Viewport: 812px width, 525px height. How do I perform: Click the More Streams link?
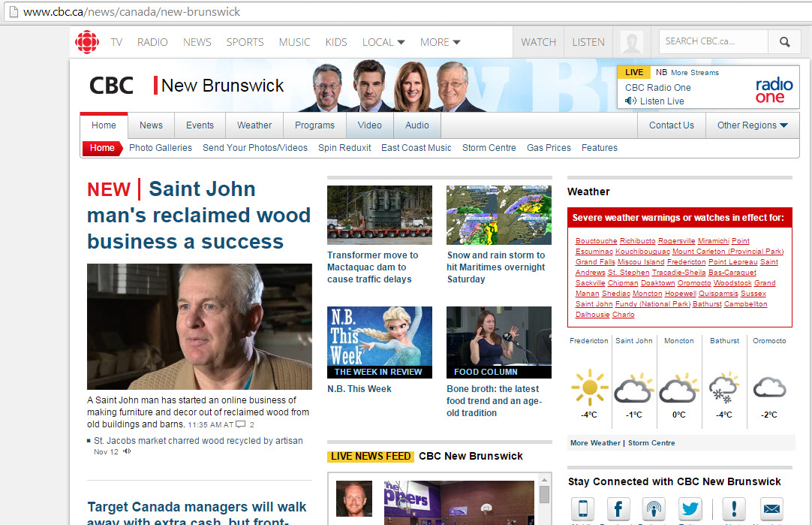click(x=695, y=73)
